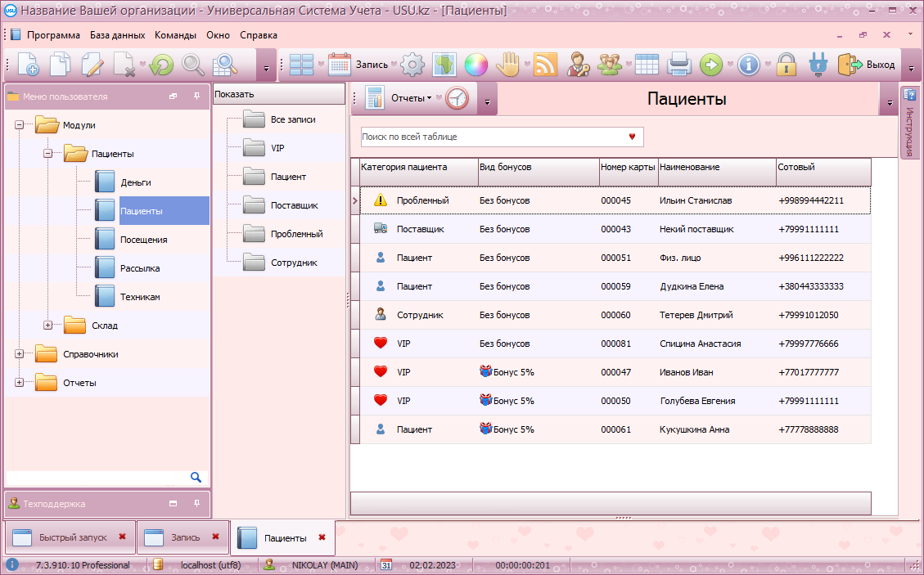Click the padlock icon in the toolbar
924x575 pixels.
787,65
